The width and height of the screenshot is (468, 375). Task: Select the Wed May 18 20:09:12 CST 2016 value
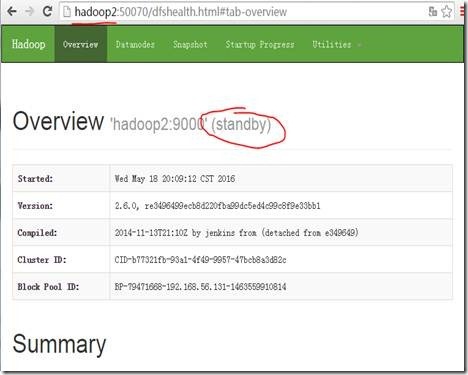pyautogui.click(x=175, y=179)
